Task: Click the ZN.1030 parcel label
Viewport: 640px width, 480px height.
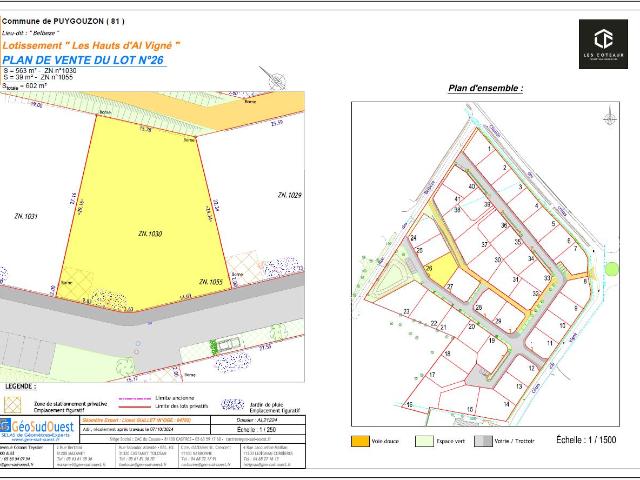Action: (x=150, y=234)
